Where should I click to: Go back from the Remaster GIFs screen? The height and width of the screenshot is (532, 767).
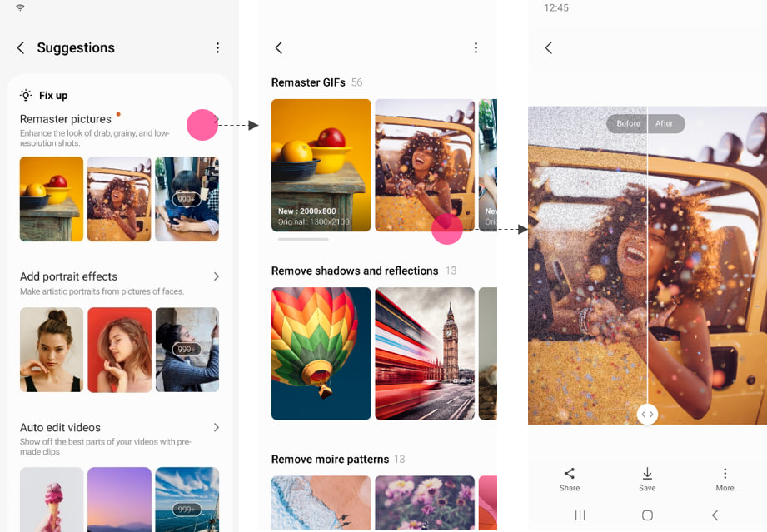coord(279,47)
